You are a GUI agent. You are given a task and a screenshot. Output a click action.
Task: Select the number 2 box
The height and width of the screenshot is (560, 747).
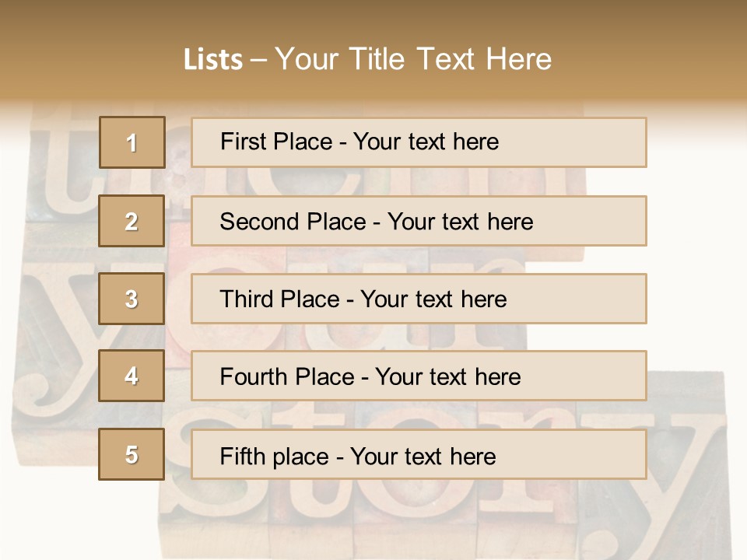click(132, 221)
